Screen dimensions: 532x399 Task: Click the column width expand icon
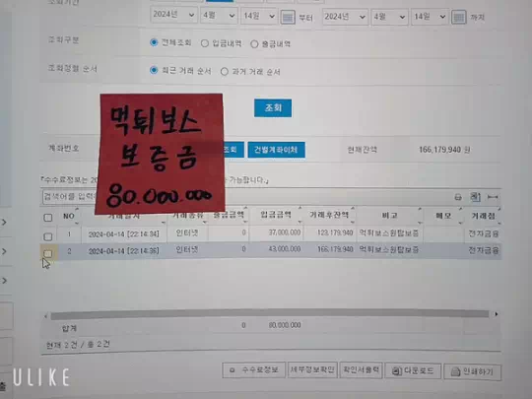[x=493, y=197]
